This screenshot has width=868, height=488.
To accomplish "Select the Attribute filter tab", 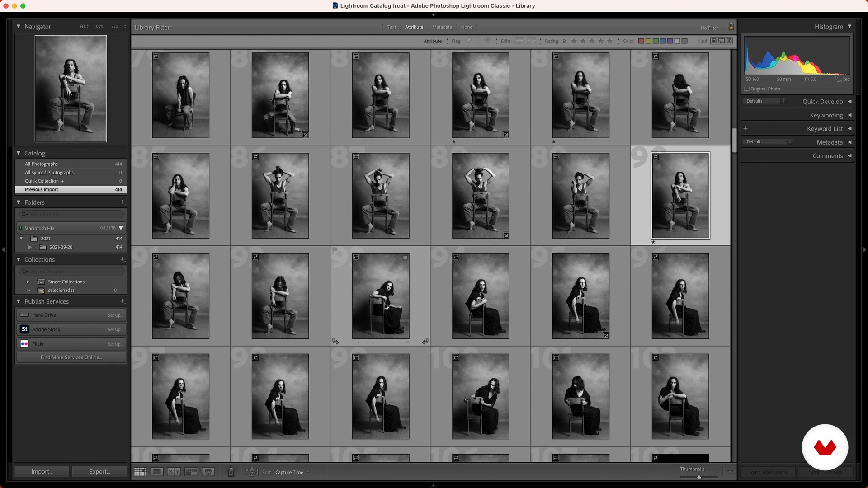I will click(414, 27).
